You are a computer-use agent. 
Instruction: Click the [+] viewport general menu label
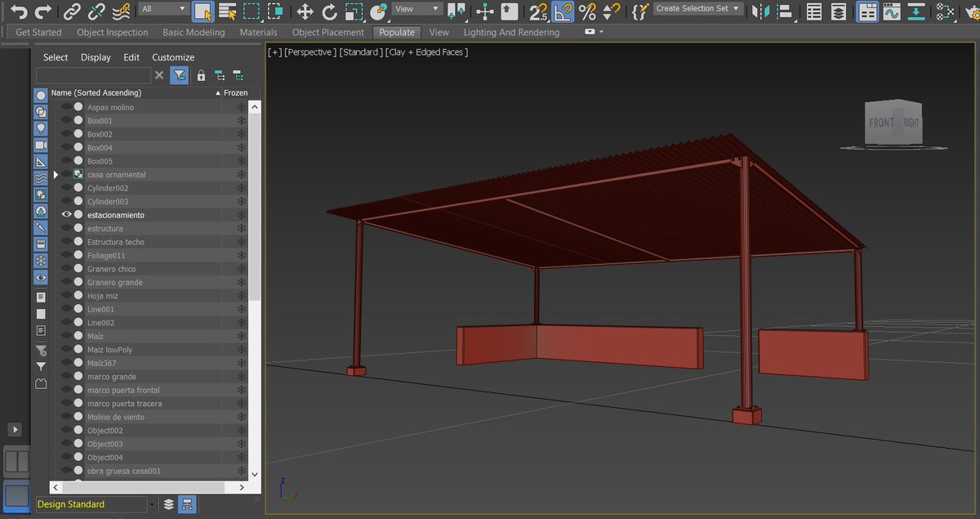pyautogui.click(x=275, y=51)
